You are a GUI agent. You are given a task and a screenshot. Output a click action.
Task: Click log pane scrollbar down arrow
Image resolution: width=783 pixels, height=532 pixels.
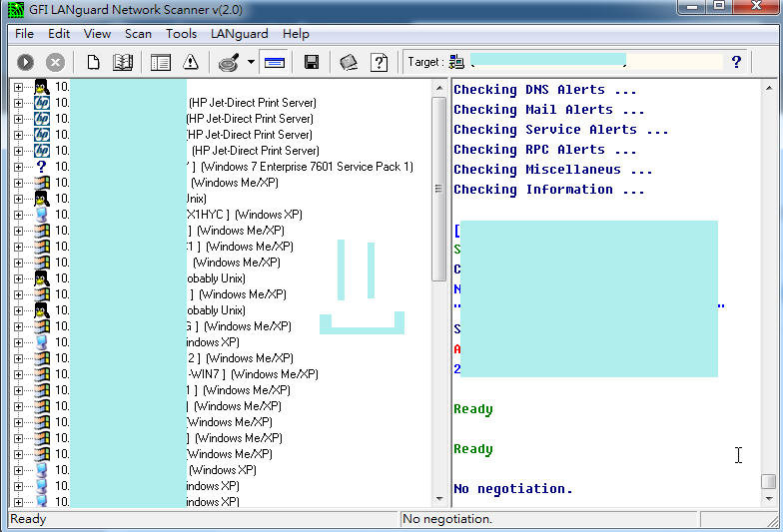769,499
